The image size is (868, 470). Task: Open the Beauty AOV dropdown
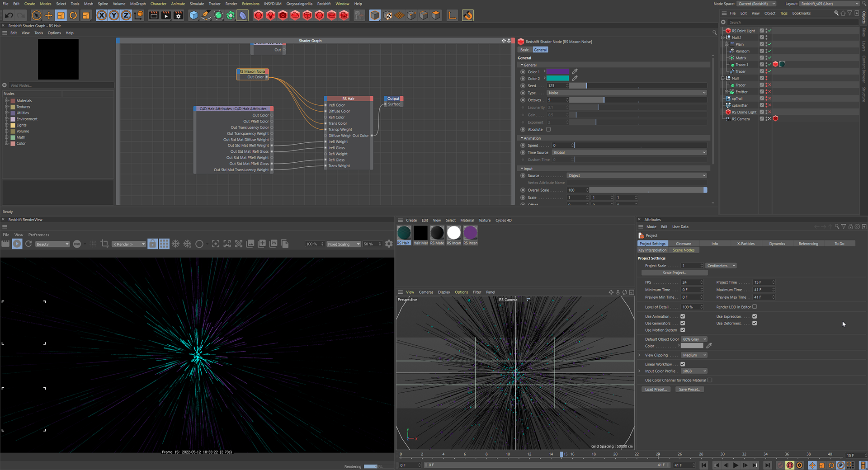[x=52, y=244]
